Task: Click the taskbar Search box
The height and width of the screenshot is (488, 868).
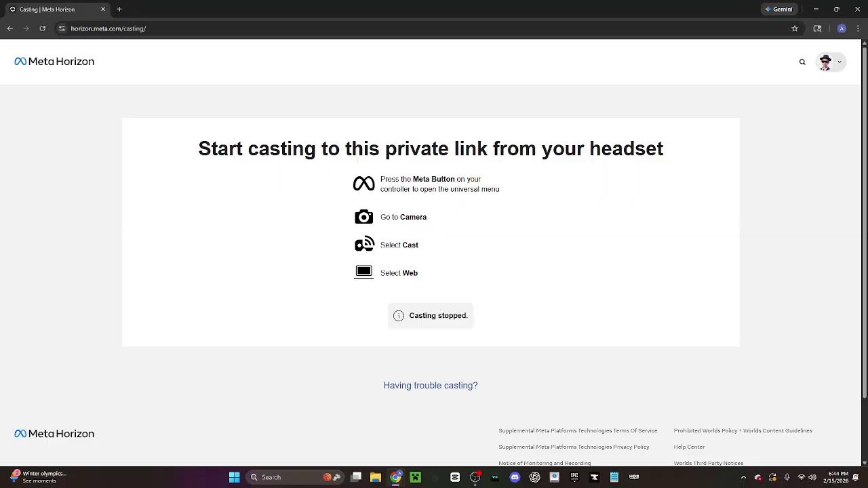Action: click(x=295, y=477)
